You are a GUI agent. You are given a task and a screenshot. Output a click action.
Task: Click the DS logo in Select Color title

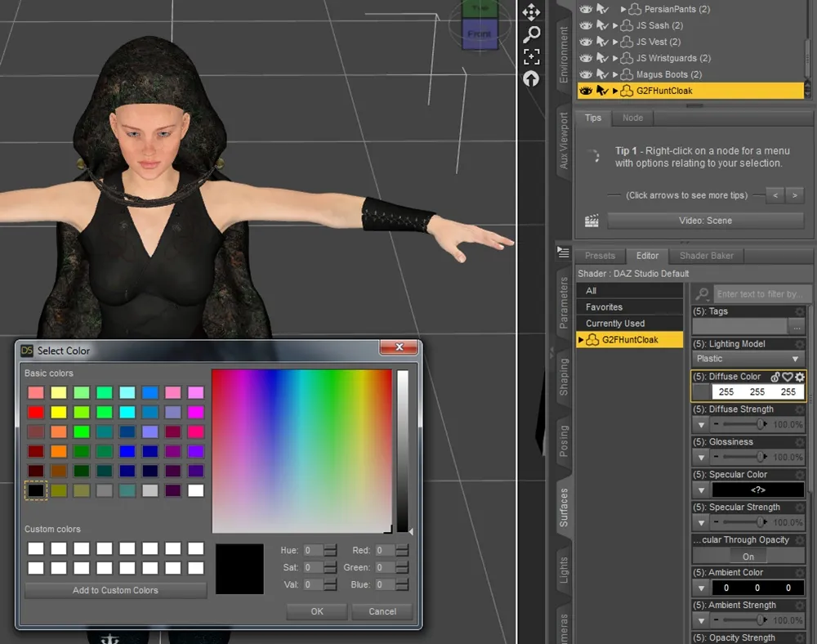tap(27, 351)
